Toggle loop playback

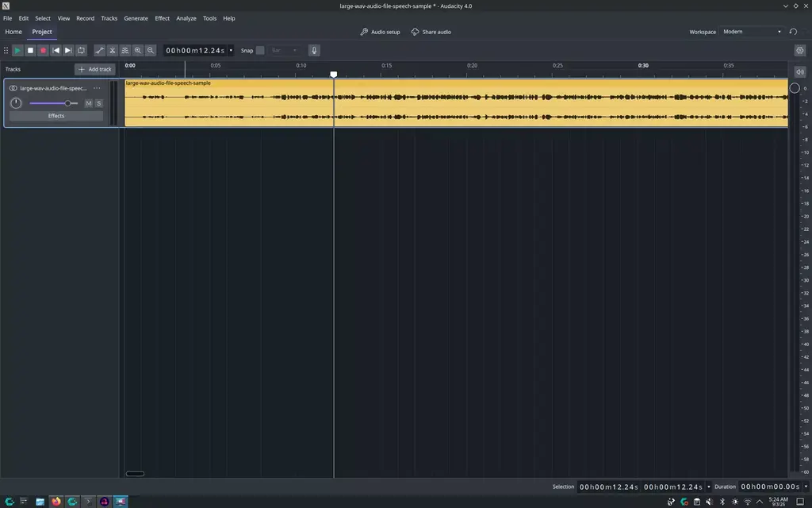tap(82, 50)
